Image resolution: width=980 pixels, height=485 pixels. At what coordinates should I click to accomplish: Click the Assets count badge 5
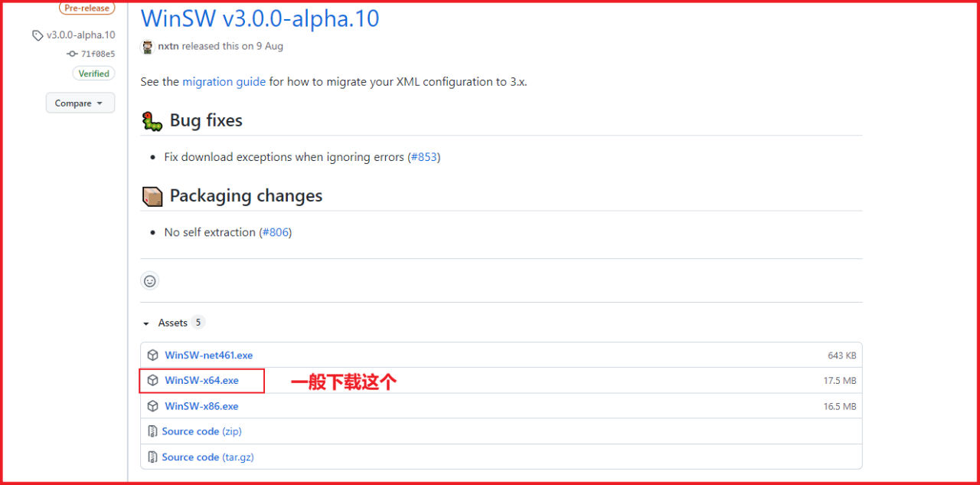click(x=198, y=323)
